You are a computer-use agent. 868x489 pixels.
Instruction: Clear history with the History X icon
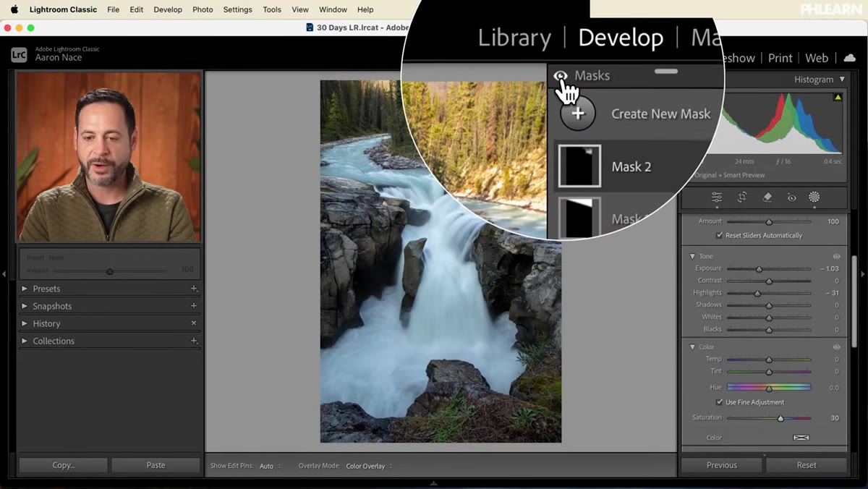[x=193, y=323]
